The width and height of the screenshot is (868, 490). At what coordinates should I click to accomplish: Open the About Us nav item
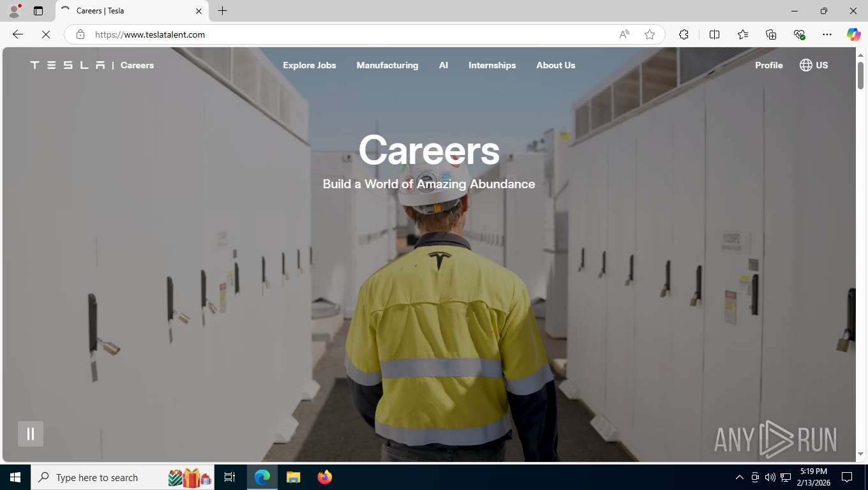(556, 65)
